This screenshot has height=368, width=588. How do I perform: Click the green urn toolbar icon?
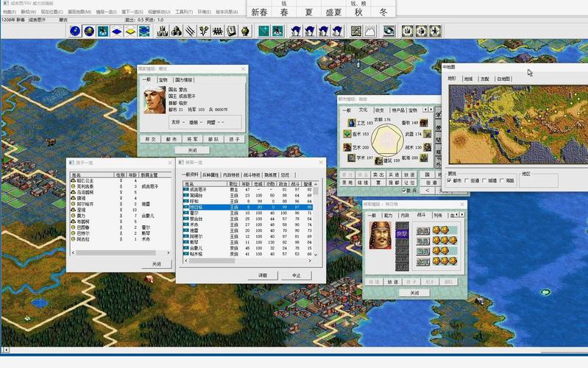pyautogui.click(x=246, y=31)
